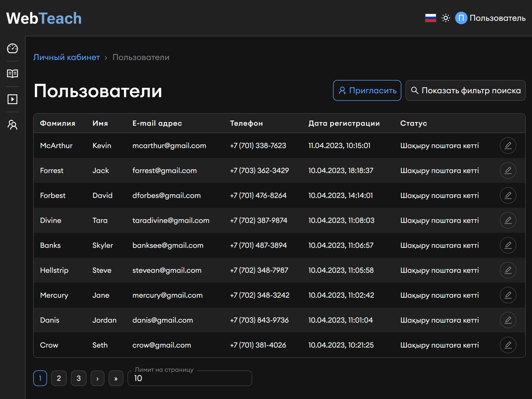Go to page 2 of users
This screenshot has width=532, height=399.
(59, 378)
